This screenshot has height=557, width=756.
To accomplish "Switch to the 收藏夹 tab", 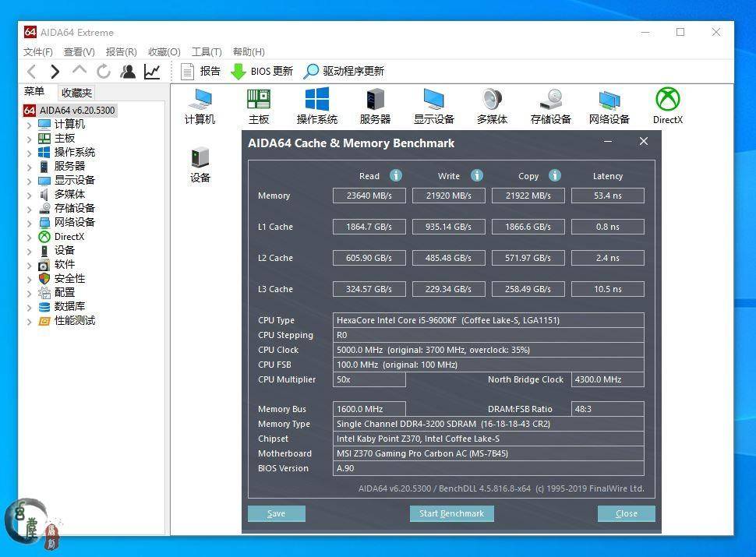I will 76,92.
